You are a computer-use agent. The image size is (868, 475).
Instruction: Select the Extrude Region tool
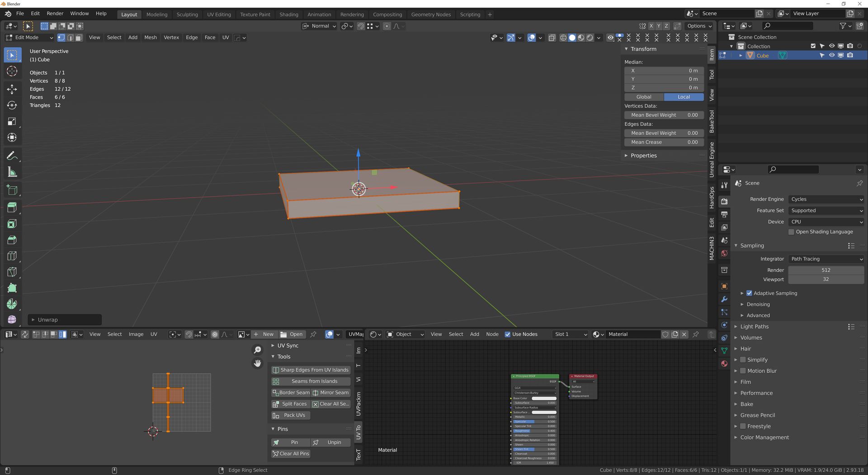coord(12,208)
